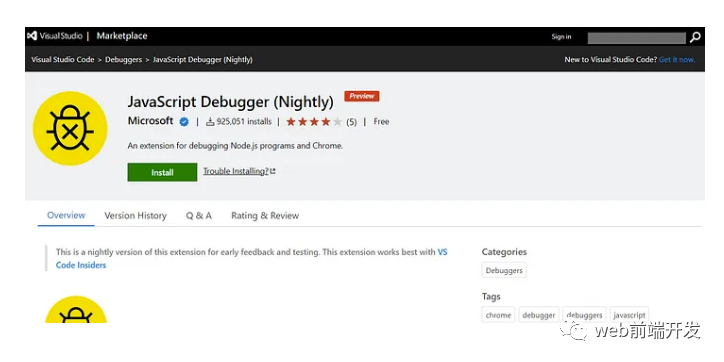724x362 pixels.
Task: Open the Marketplace home link
Action: [x=122, y=36]
